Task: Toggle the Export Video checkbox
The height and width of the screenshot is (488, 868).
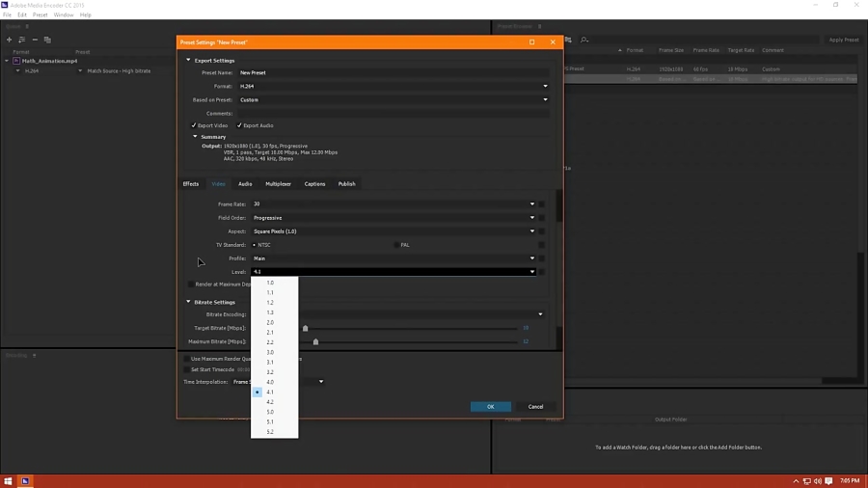Action: (194, 125)
